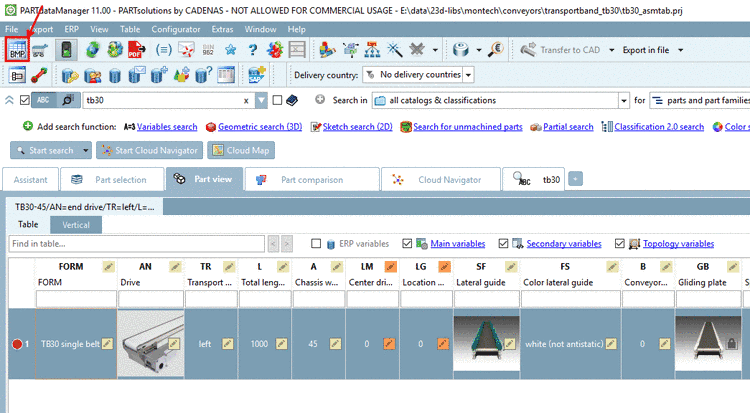Screen dimensions: 750x413
Task: Click the Start Cloud Navigator button
Action: click(x=150, y=150)
